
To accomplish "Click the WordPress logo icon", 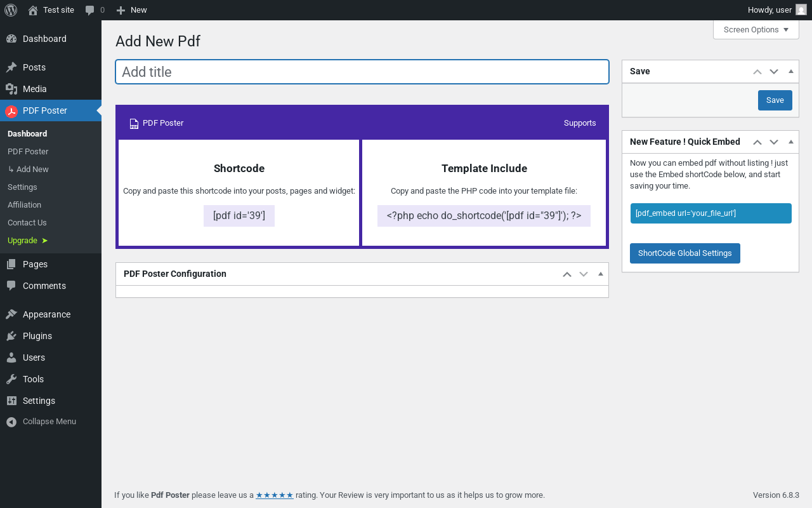I will click(x=11, y=10).
